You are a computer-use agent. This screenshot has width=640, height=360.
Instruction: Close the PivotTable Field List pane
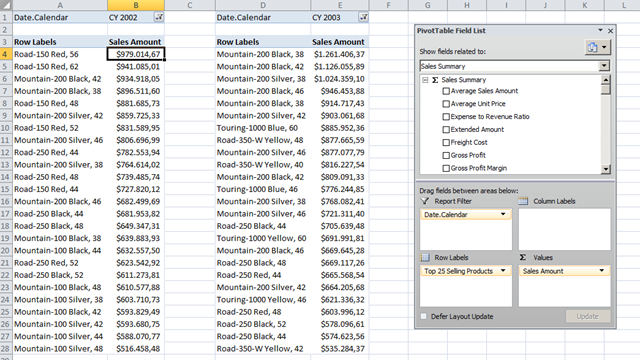[x=610, y=31]
